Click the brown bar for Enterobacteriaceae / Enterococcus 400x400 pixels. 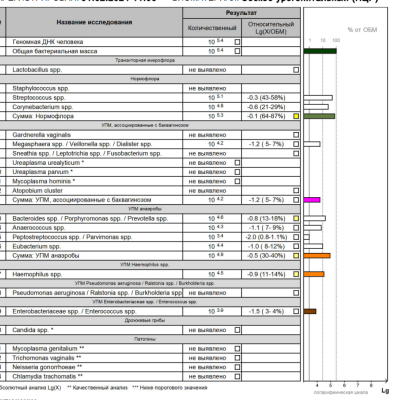(310, 311)
